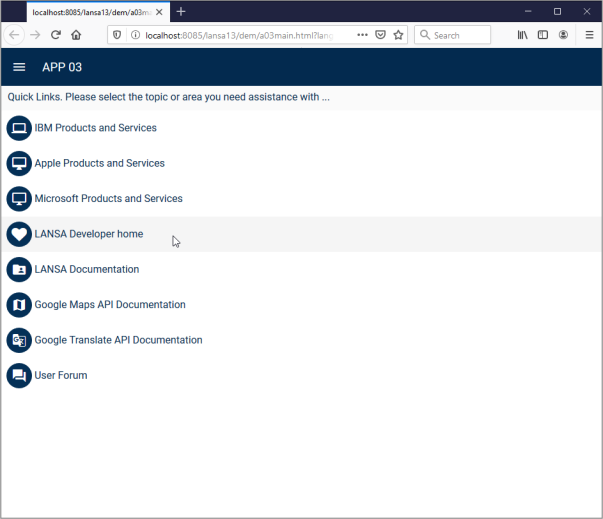The image size is (603, 519).
Task: Open the Library panel icon
Action: [x=522, y=35]
